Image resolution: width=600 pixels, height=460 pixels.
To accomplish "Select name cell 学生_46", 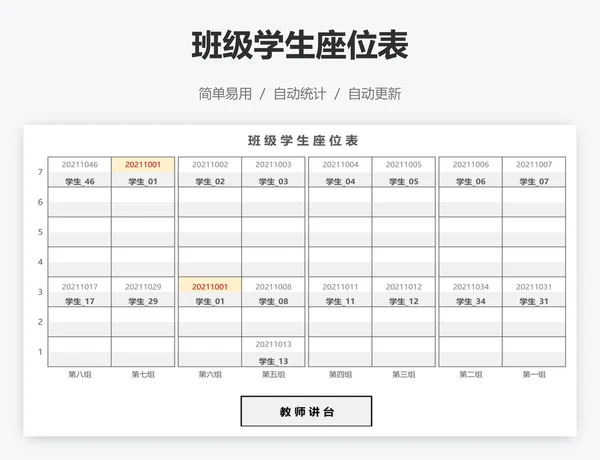I will [80, 181].
